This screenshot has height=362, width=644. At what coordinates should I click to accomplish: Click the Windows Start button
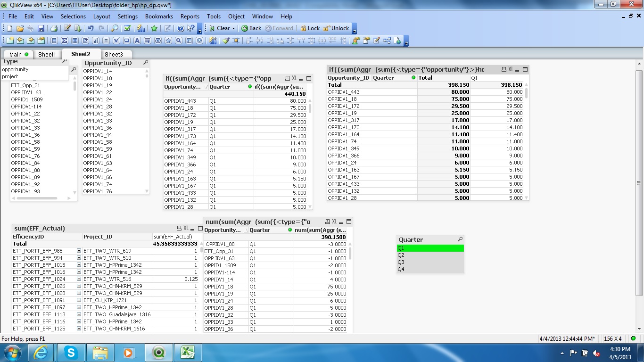pos(12,352)
